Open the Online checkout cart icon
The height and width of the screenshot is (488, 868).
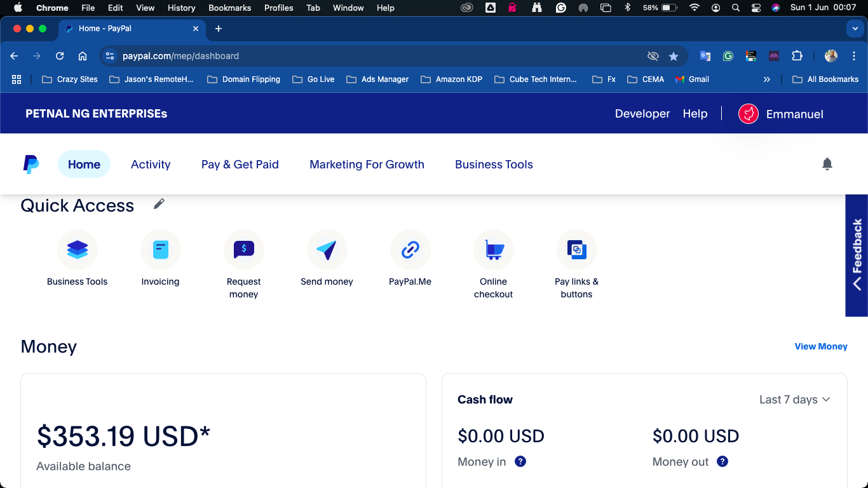point(494,250)
